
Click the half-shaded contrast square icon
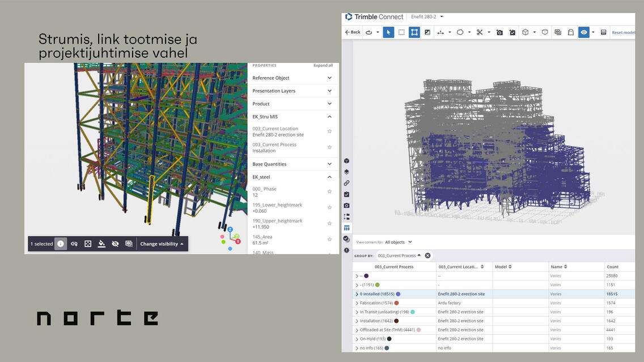click(x=427, y=32)
